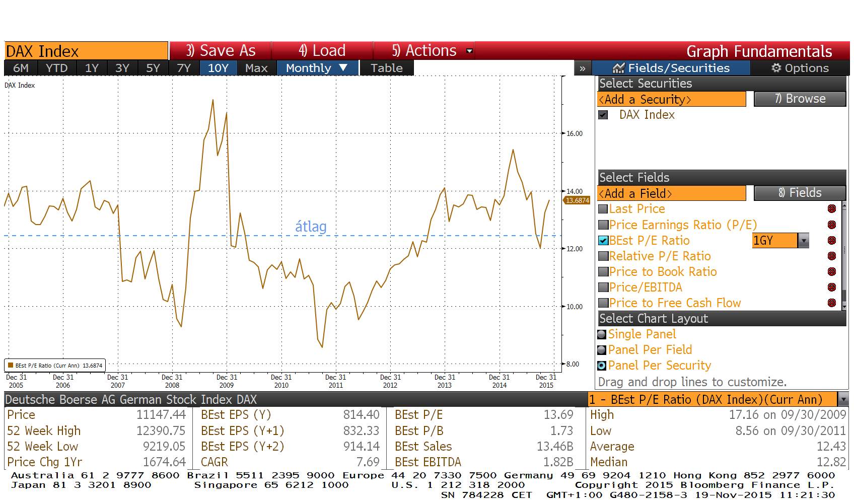Click the DAX Index ticker field

click(x=86, y=51)
